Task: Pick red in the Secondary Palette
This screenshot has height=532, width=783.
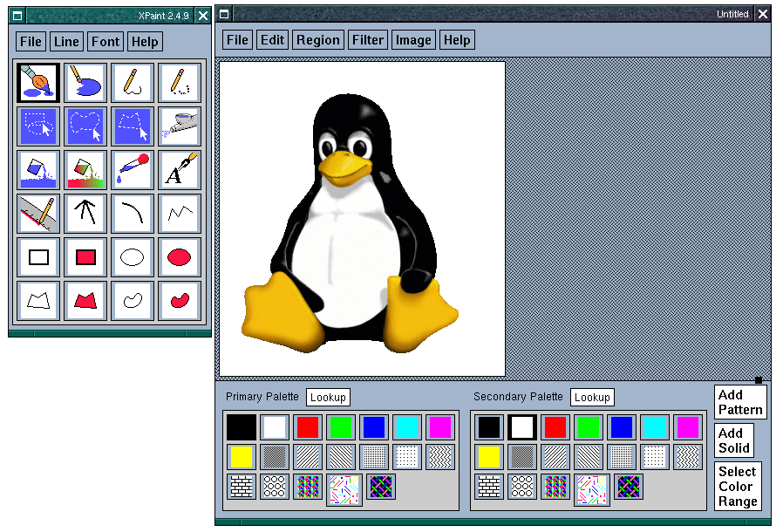Action: coord(555,427)
